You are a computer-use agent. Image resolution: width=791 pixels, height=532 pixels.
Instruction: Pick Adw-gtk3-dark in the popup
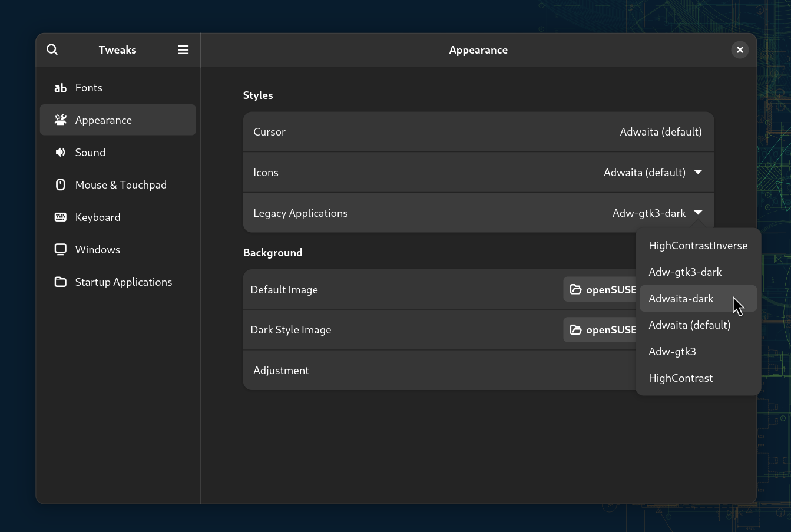[685, 272]
